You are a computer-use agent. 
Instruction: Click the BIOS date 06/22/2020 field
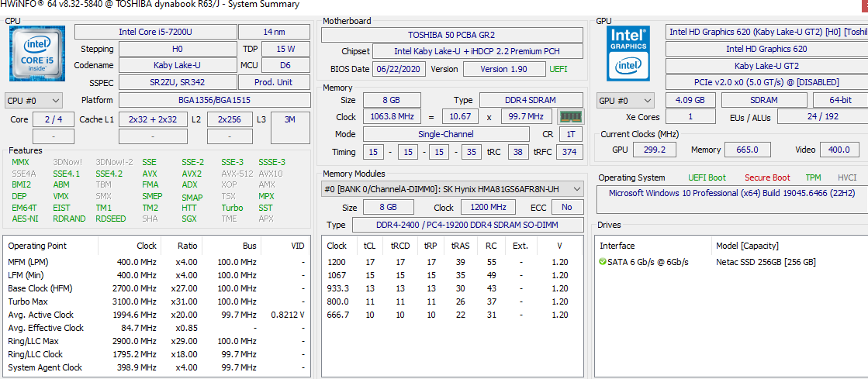[x=399, y=69]
